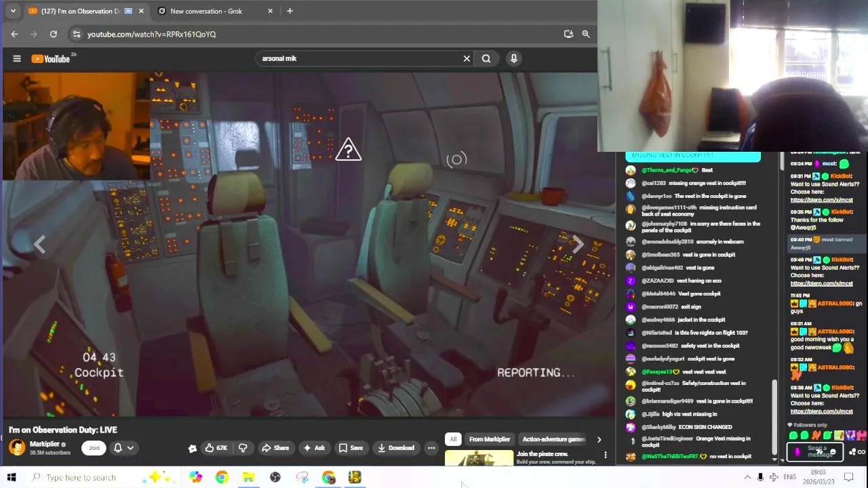Open Copilot from the taskbar

(x=195, y=477)
